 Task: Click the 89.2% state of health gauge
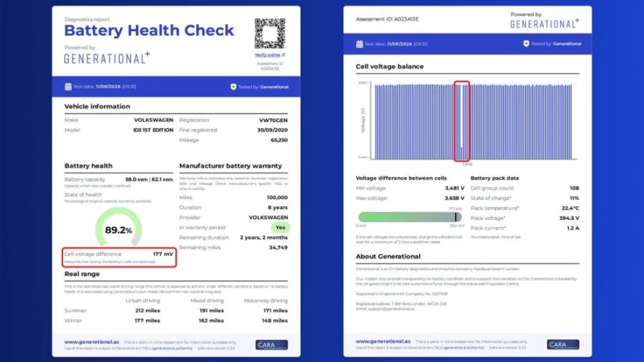pyautogui.click(x=118, y=227)
